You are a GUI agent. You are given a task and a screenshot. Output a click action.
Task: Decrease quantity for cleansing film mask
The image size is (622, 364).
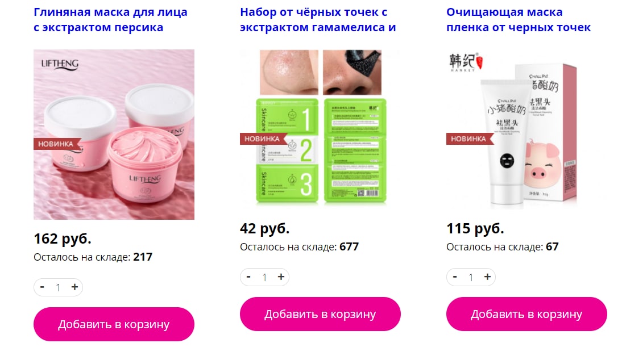455,277
